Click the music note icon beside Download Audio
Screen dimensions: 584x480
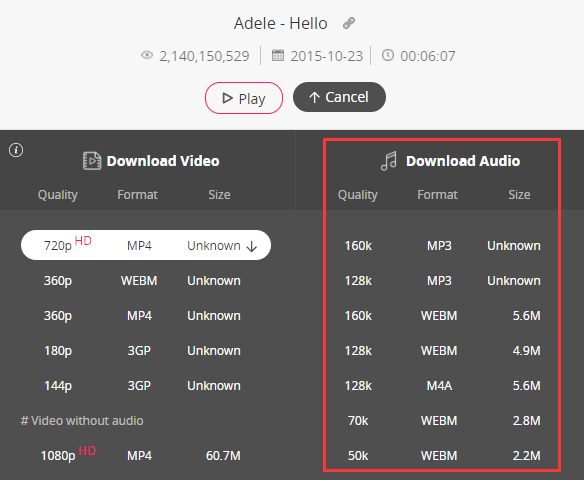pos(389,161)
